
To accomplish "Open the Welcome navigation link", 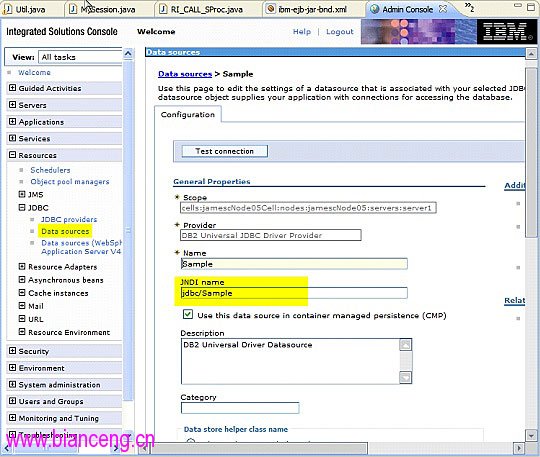I will point(34,72).
